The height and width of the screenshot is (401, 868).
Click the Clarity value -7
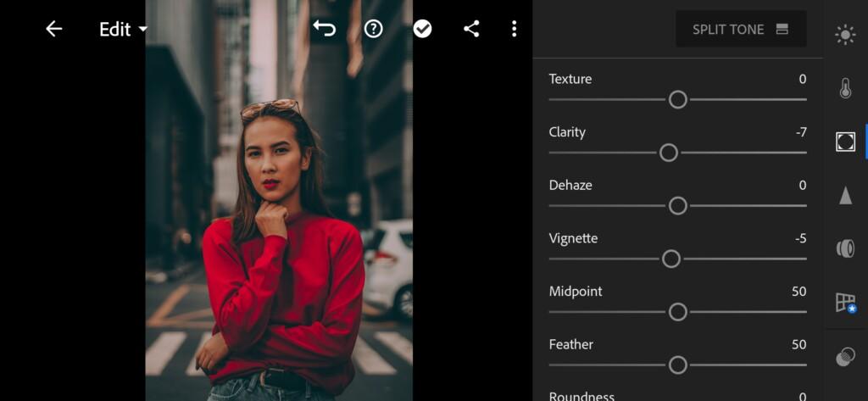pos(800,132)
